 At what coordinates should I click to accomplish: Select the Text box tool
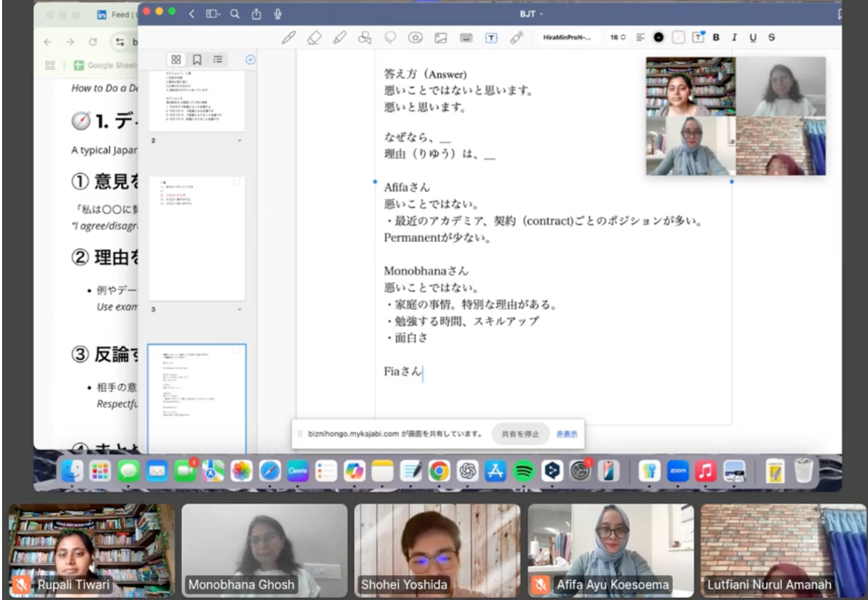click(x=492, y=38)
